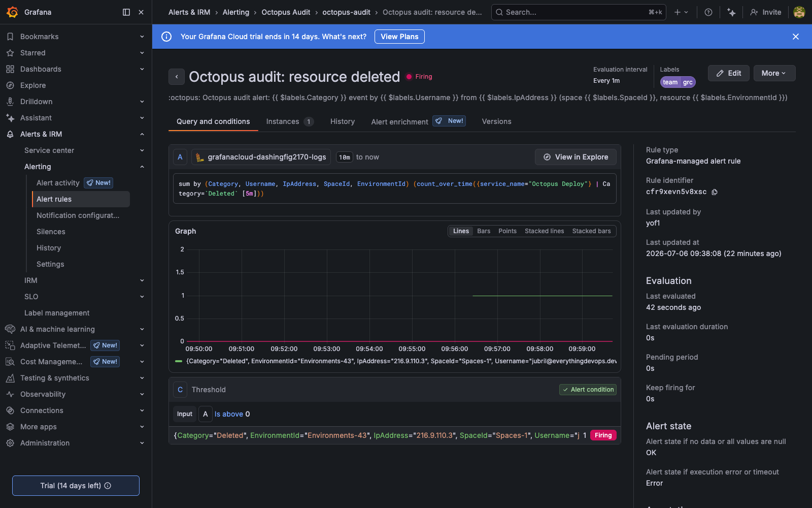Click the AI & machine learning icon
812x508 pixels.
pyautogui.click(x=10, y=329)
